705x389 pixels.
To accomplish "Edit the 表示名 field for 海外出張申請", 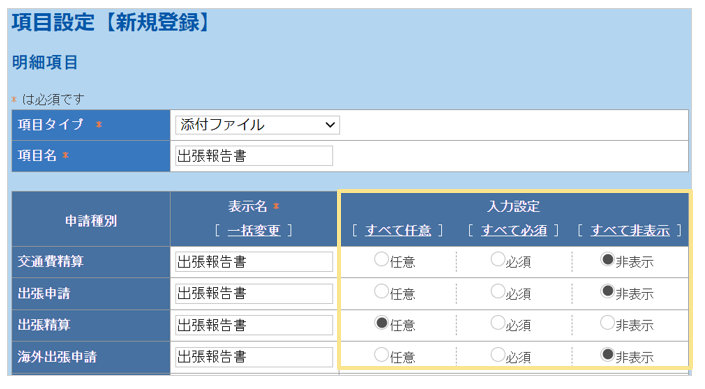I will (x=254, y=357).
